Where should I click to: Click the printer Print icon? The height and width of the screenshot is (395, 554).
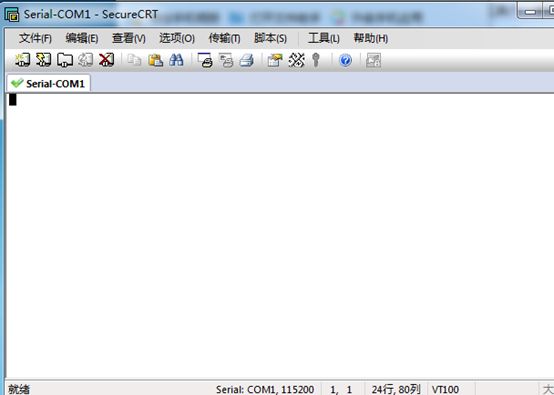pyautogui.click(x=247, y=60)
